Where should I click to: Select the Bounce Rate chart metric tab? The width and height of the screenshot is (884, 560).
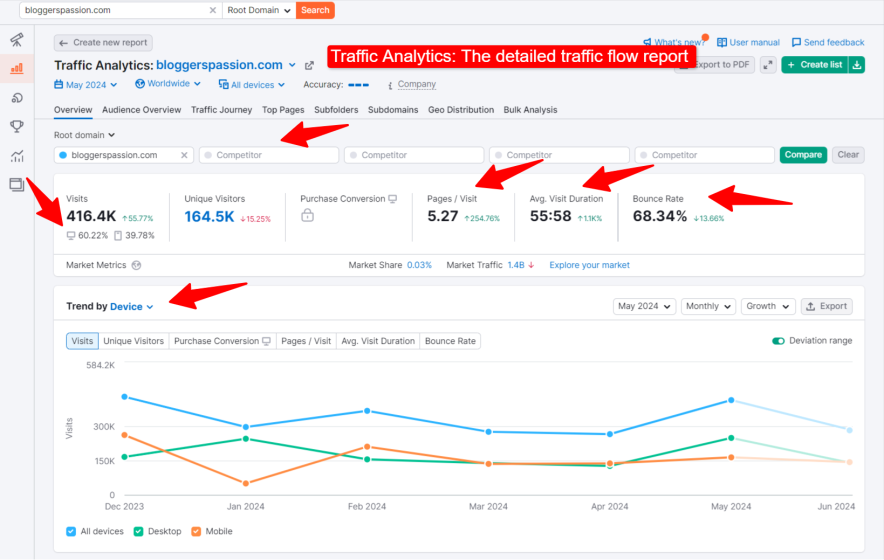pos(450,341)
